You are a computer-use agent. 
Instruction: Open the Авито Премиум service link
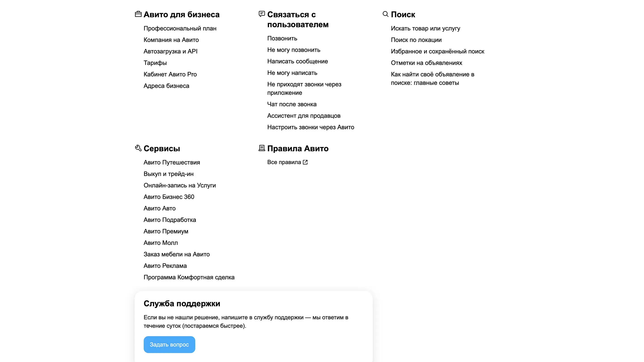point(166,232)
